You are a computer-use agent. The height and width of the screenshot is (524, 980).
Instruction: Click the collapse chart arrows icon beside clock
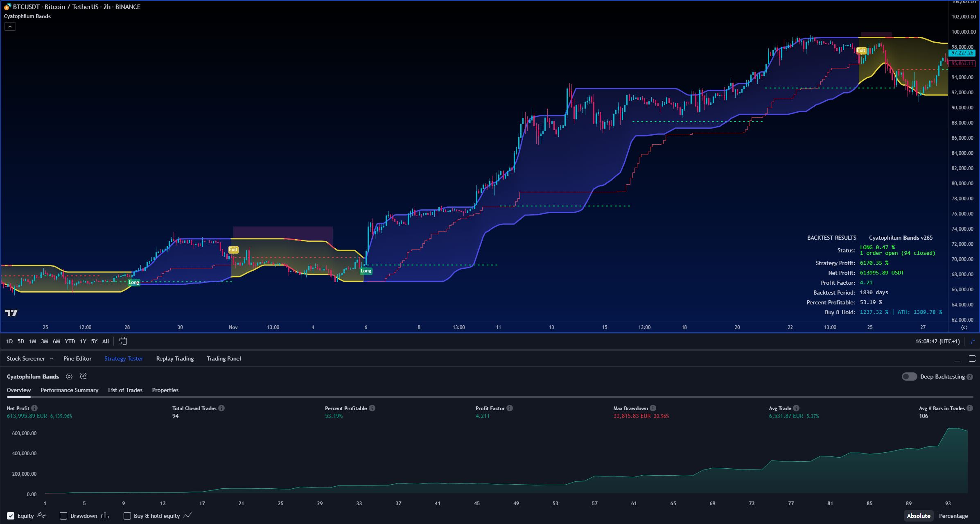pyautogui.click(x=972, y=341)
